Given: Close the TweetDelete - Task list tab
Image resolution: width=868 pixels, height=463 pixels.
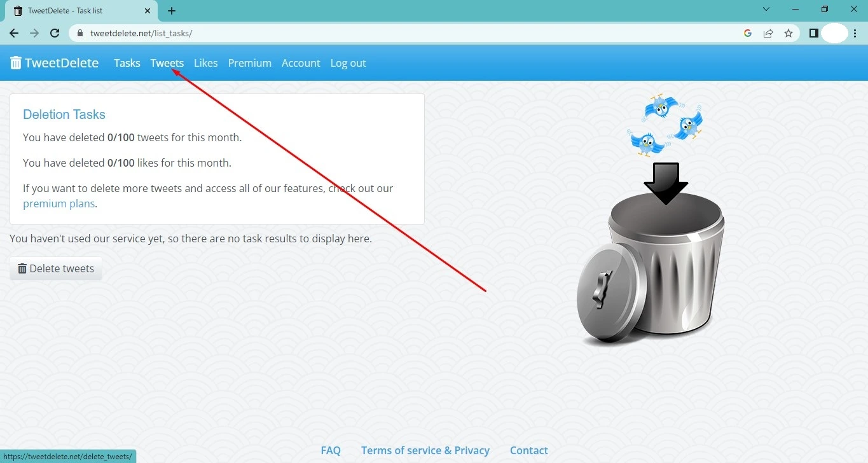Looking at the screenshot, I should coord(147,11).
